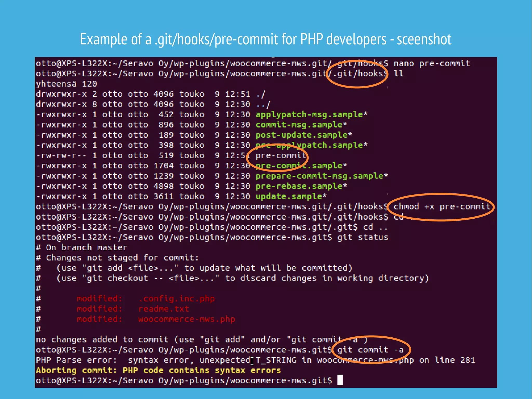This screenshot has height=399, width=532.
Task: Click modified file 'woocommerce-mws.php' in red
Action: point(187,319)
